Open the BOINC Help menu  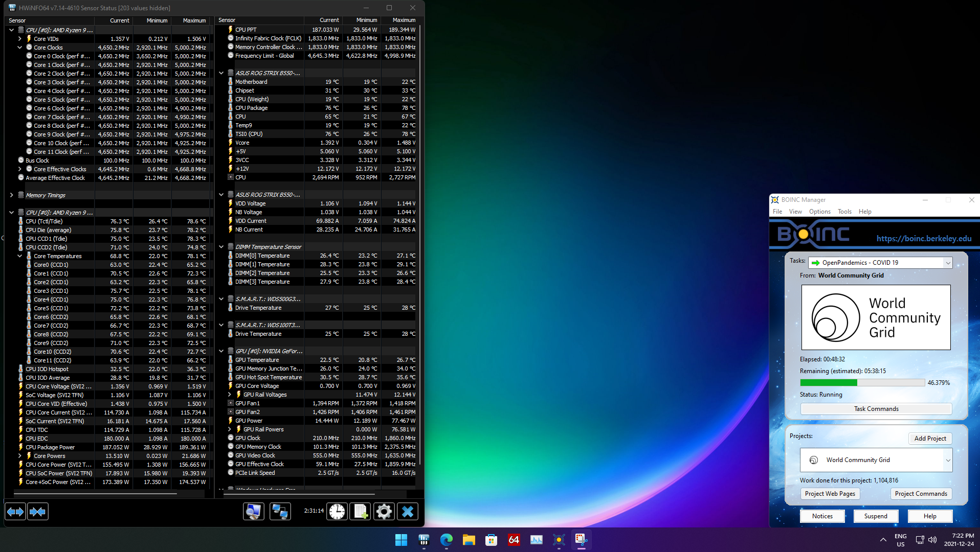tap(865, 212)
